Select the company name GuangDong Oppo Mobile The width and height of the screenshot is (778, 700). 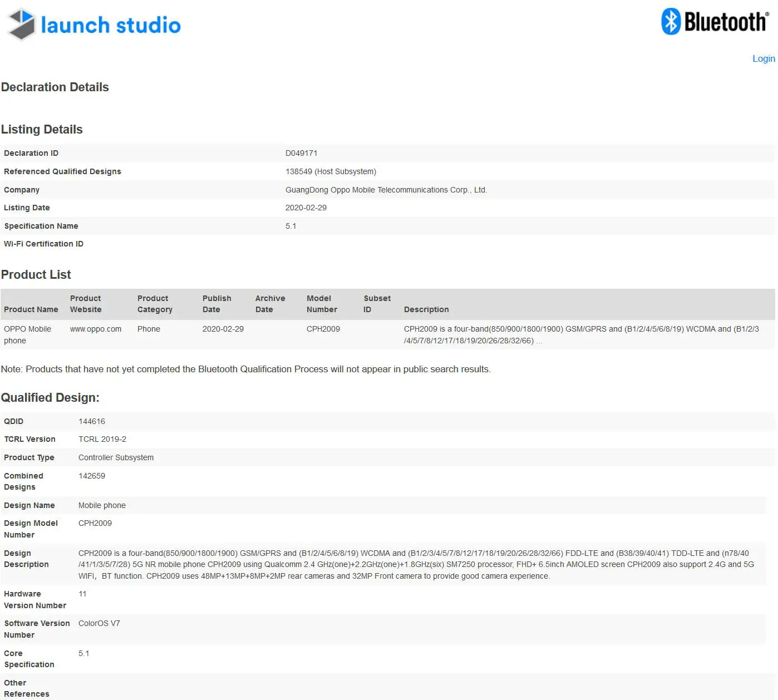(x=386, y=190)
